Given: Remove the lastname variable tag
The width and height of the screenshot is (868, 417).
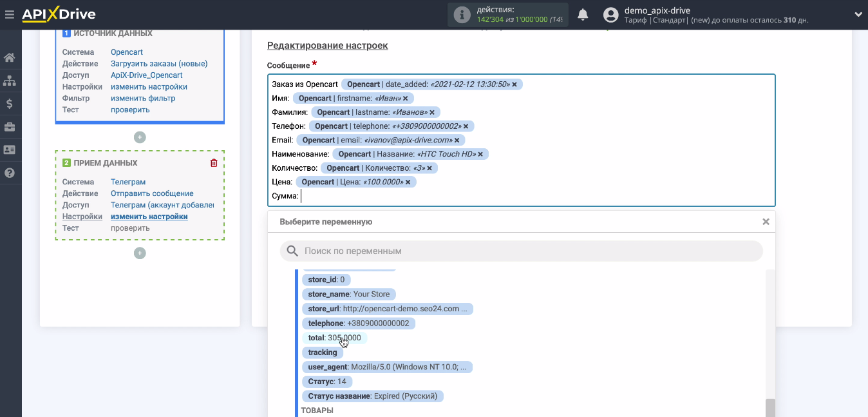Looking at the screenshot, I should coord(432,113).
